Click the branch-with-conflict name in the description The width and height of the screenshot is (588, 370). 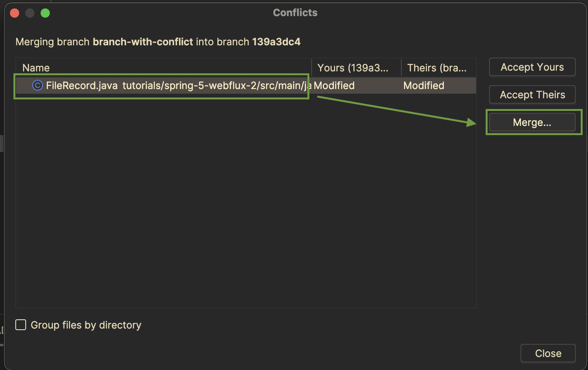click(143, 41)
